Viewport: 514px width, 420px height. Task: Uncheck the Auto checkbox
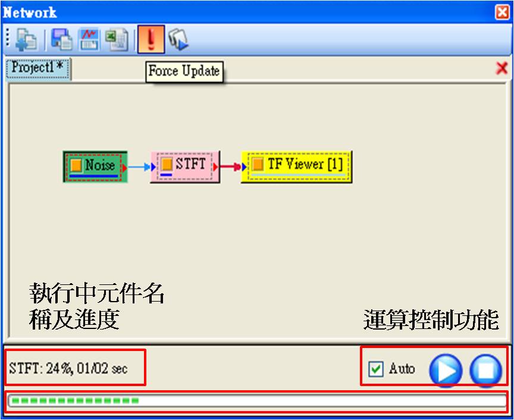click(x=376, y=369)
